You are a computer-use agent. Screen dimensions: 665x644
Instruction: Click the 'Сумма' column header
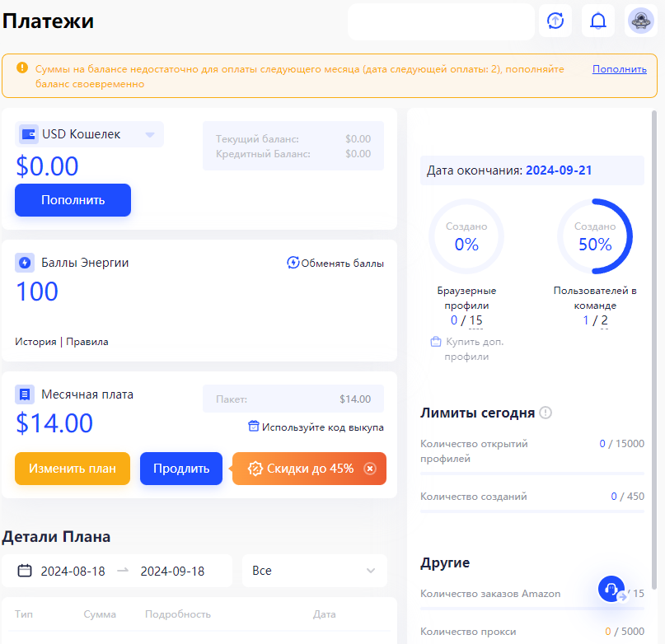pyautogui.click(x=100, y=614)
